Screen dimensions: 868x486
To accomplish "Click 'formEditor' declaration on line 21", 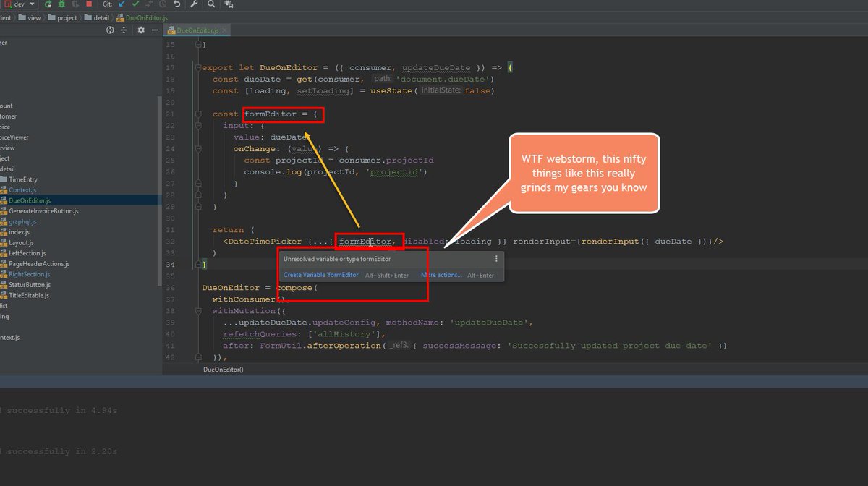I will pyautogui.click(x=271, y=114).
